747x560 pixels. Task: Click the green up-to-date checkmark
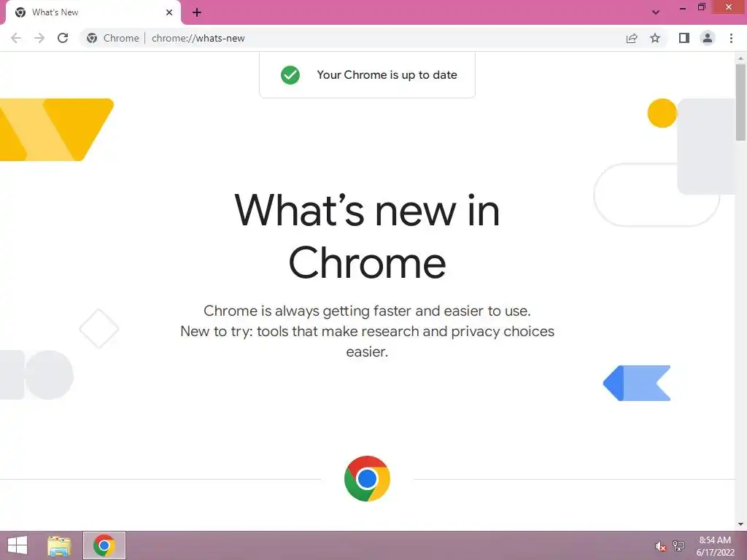point(290,75)
